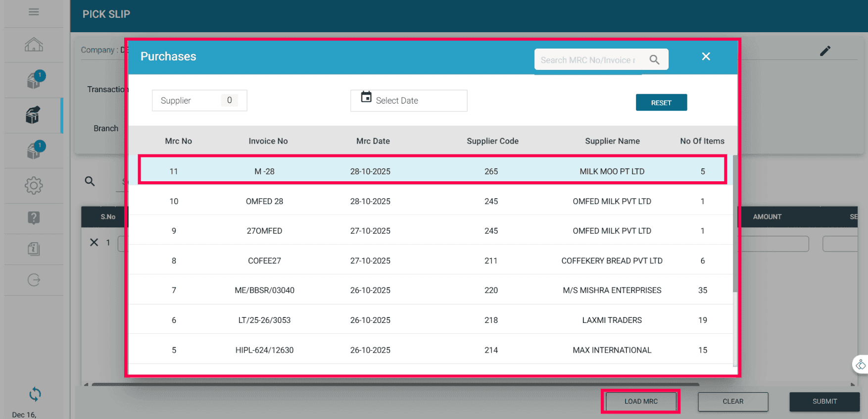Select invoice OMFED 28 row
This screenshot has height=419, width=868.
click(431, 201)
